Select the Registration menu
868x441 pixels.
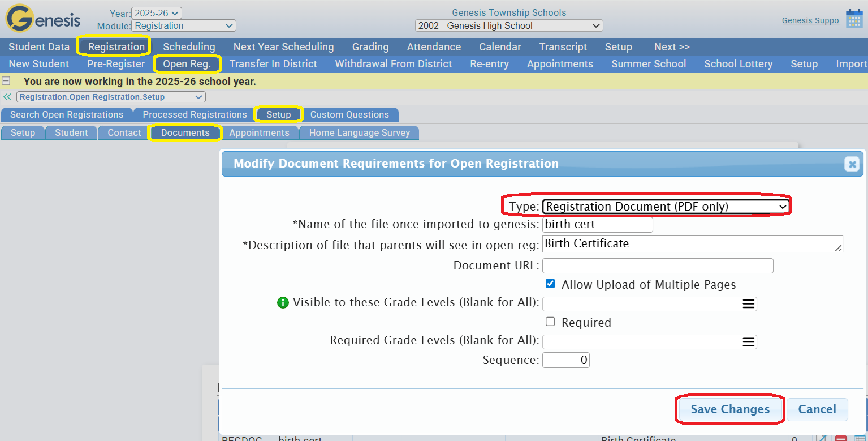point(116,47)
